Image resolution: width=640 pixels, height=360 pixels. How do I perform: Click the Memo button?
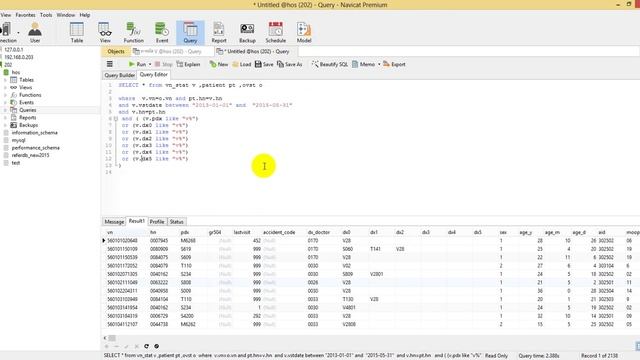click(x=363, y=64)
